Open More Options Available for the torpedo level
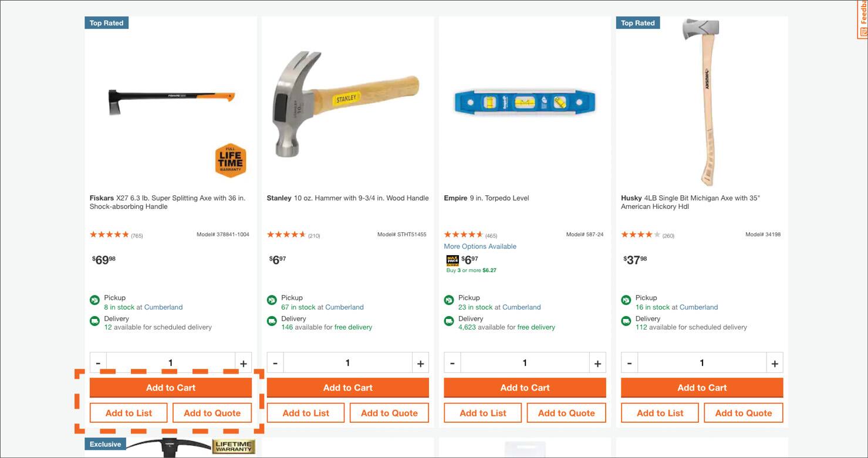This screenshot has width=868, height=458. pos(479,246)
